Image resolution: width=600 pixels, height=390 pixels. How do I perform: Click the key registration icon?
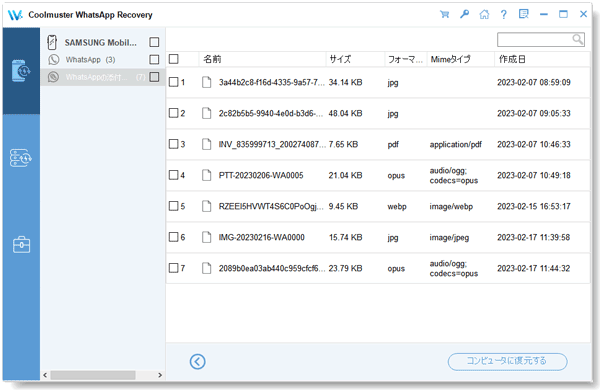pos(464,15)
